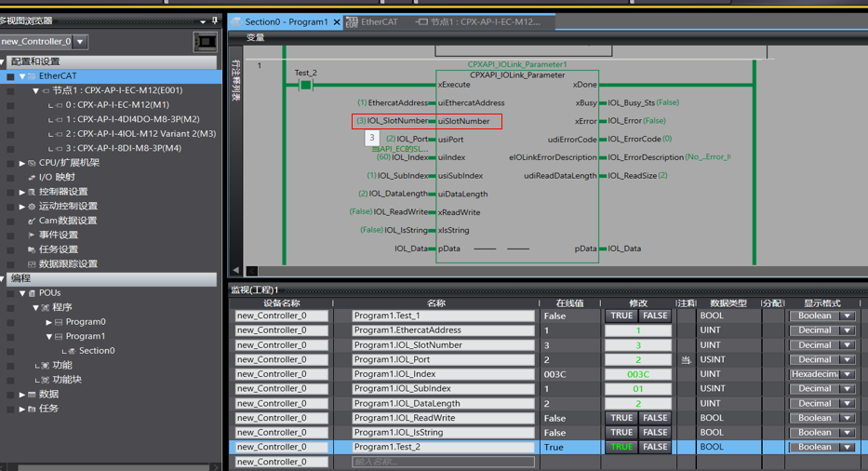Select module 1 : CPX-AP-I-4DI4DO-M8-3P(M2)
868x471 pixels.
[132, 119]
